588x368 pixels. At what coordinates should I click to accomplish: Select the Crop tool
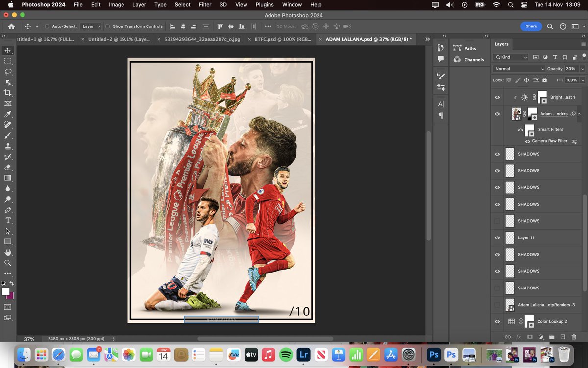coord(8,93)
